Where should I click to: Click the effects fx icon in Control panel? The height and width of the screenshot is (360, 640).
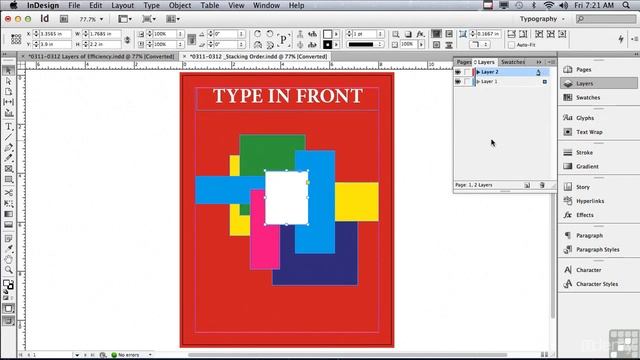point(420,34)
